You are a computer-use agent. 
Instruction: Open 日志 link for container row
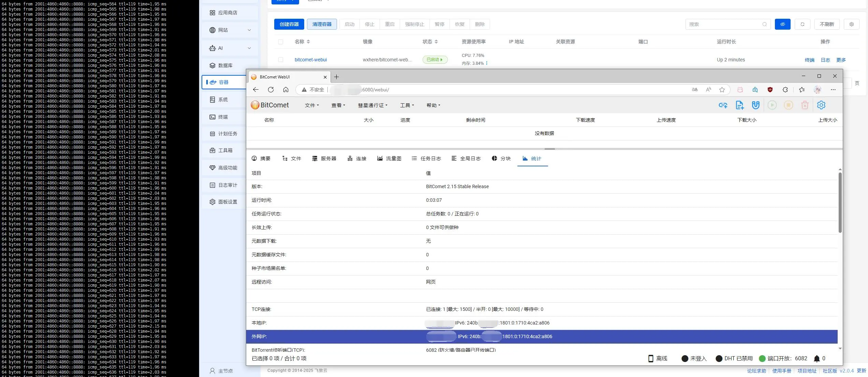825,60
